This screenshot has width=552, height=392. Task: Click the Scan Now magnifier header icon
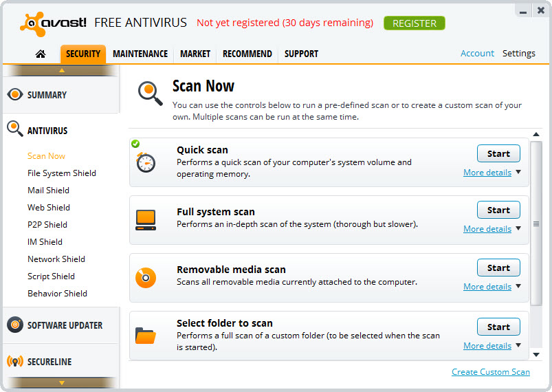151,94
